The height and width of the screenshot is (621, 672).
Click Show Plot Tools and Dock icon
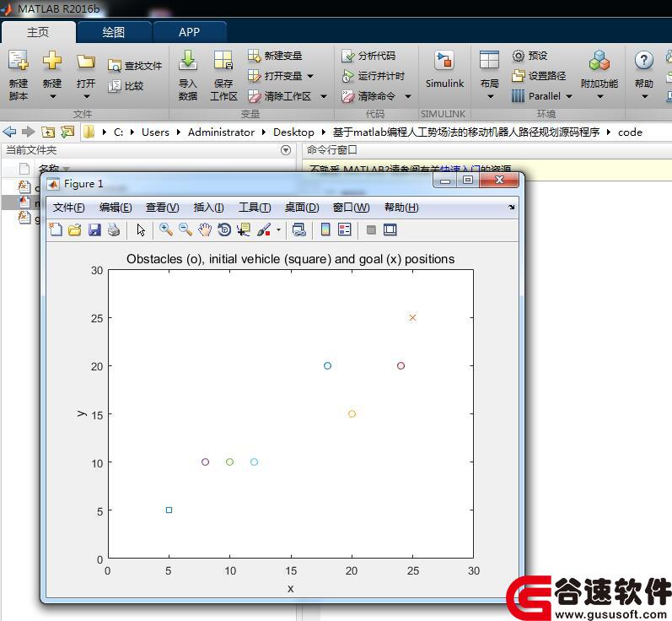coord(390,229)
